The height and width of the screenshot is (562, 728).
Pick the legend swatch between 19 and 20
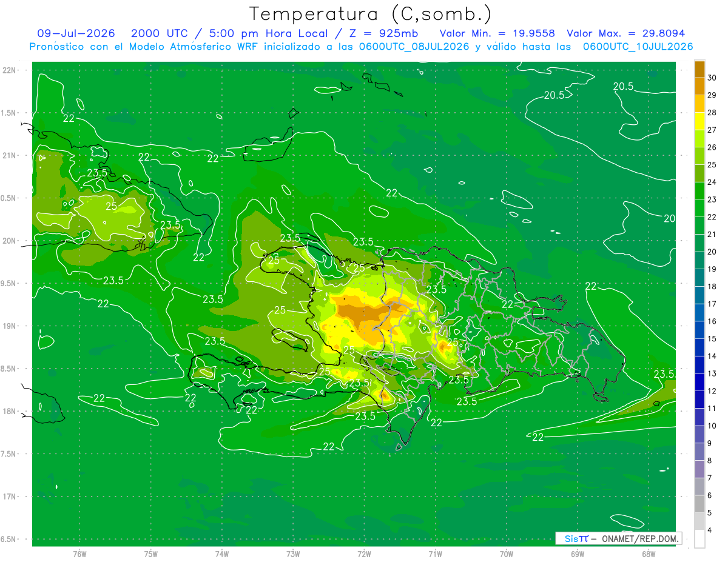tap(699, 261)
